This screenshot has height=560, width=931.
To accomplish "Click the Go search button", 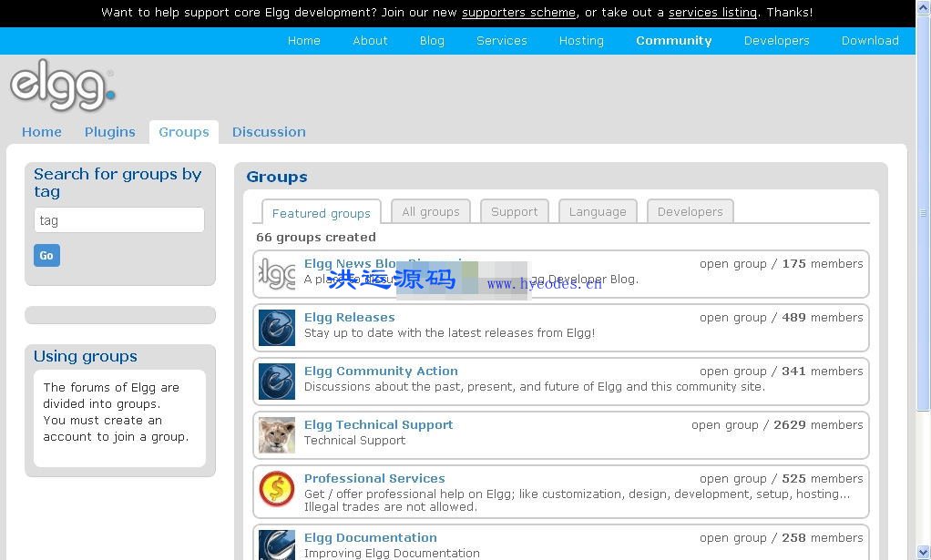I will [46, 256].
